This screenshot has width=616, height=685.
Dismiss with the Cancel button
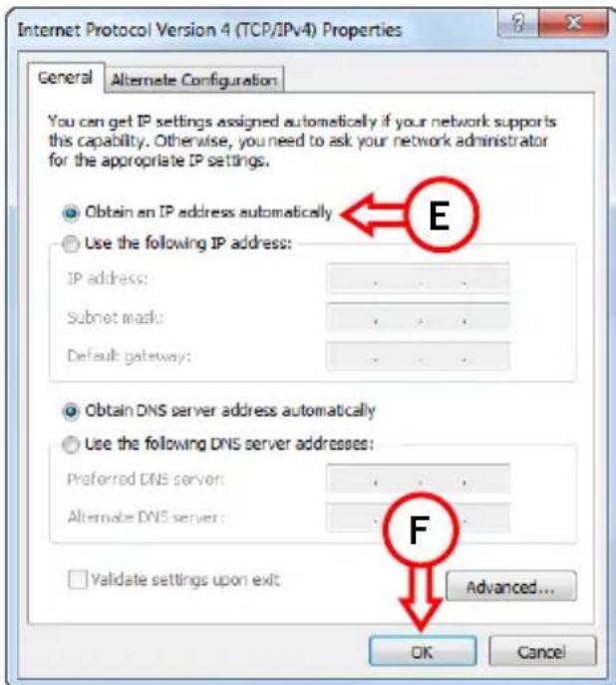point(542,651)
